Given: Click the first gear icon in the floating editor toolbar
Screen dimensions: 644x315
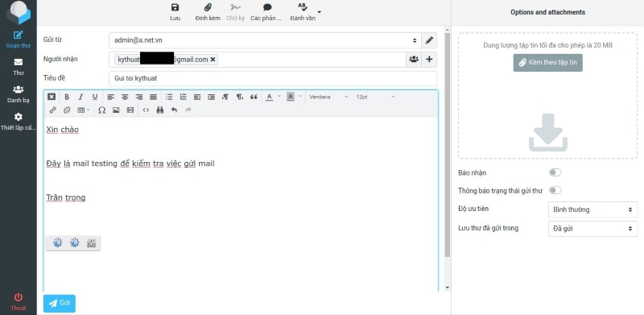Looking at the screenshot, I should pyautogui.click(x=57, y=242).
